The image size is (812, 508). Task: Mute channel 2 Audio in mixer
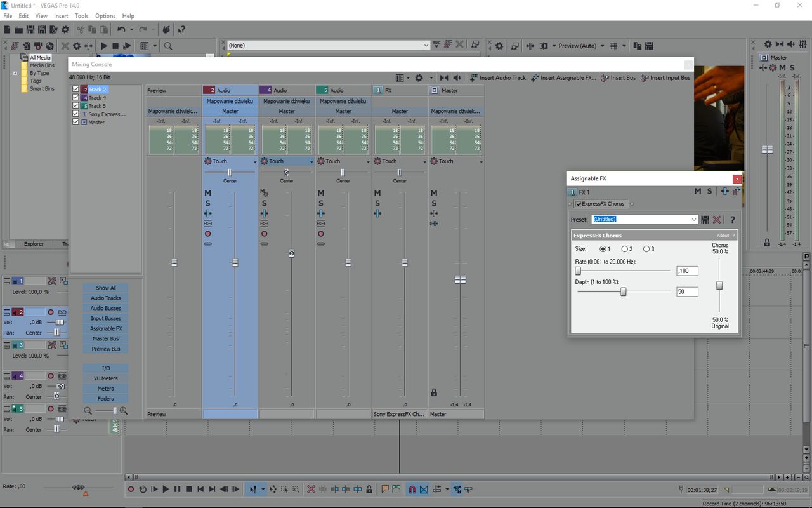coord(207,193)
